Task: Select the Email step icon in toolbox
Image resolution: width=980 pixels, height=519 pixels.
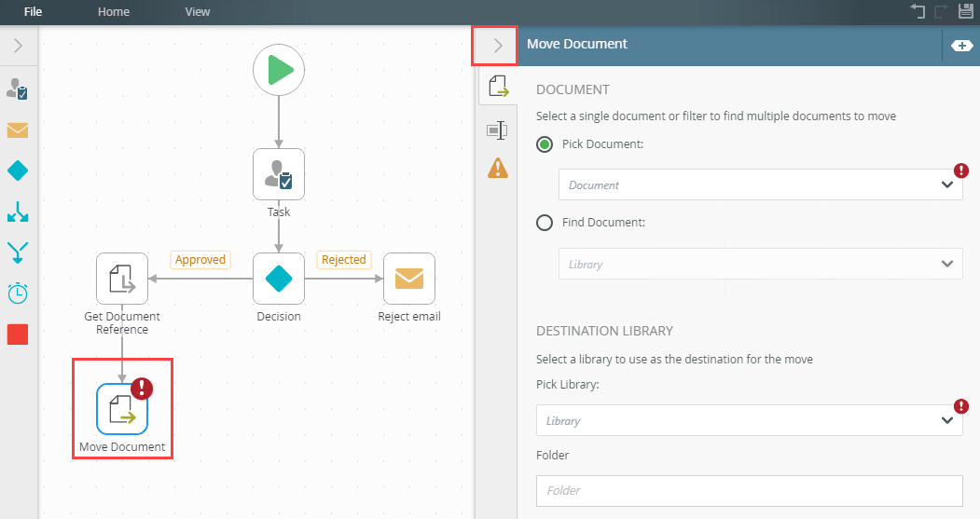Action: pos(18,130)
